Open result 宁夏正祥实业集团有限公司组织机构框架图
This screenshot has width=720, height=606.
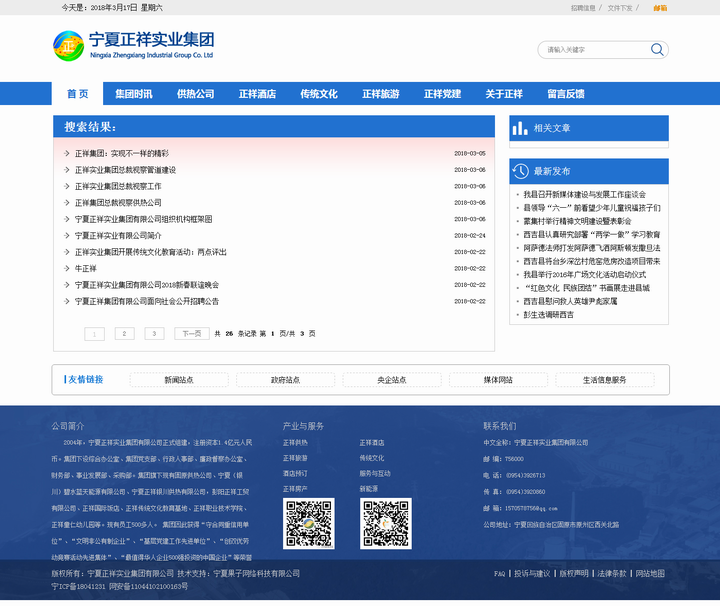pyautogui.click(x=144, y=219)
